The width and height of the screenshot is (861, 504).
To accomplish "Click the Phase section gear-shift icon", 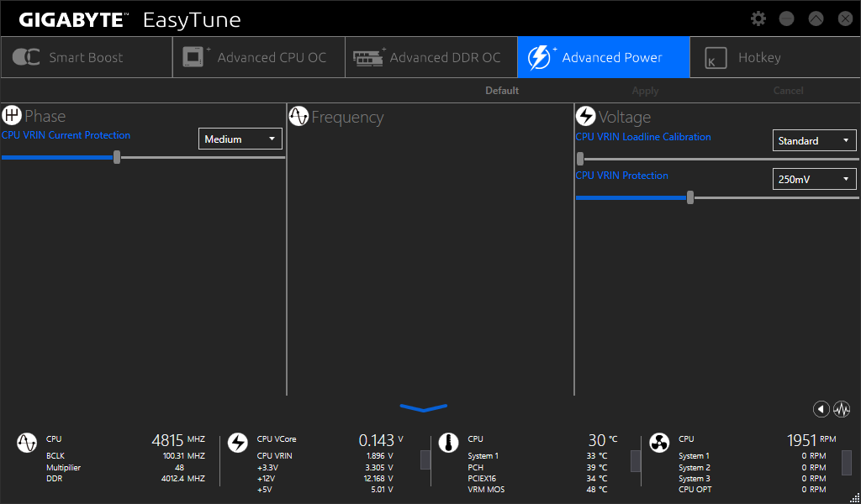I will (x=11, y=116).
